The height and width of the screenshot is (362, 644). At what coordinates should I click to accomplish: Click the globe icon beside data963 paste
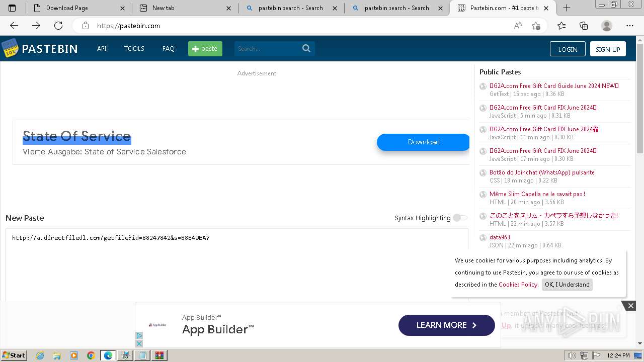483,237
